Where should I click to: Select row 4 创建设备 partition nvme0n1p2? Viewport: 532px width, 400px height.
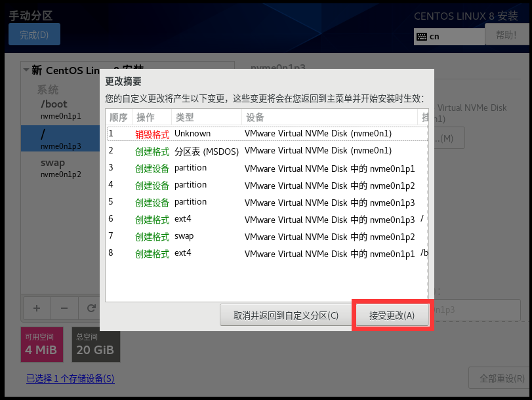click(x=267, y=185)
